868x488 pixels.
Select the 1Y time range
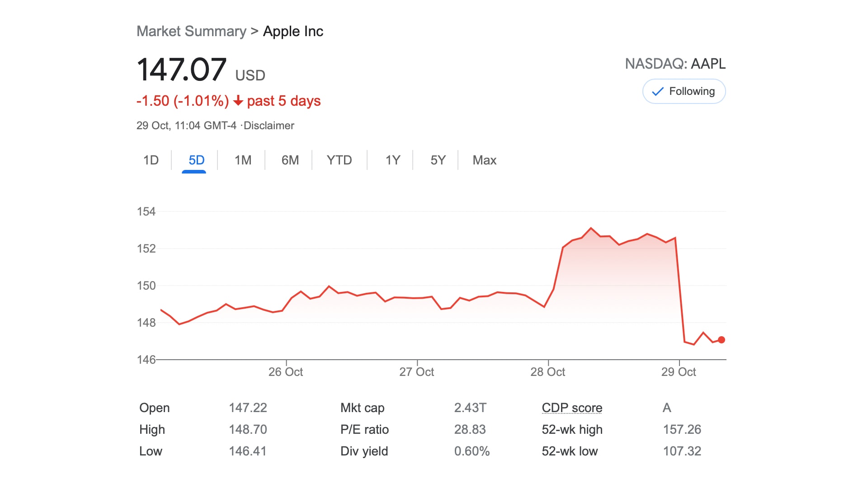click(x=392, y=160)
